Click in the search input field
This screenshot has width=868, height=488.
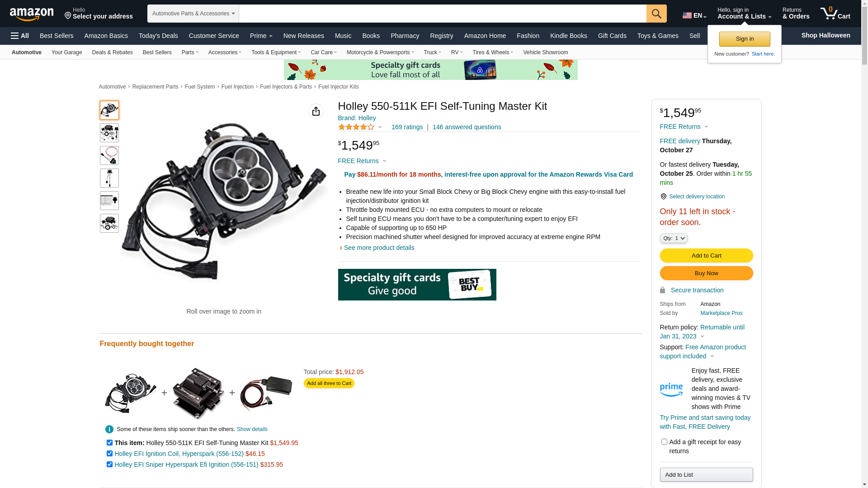[443, 14]
